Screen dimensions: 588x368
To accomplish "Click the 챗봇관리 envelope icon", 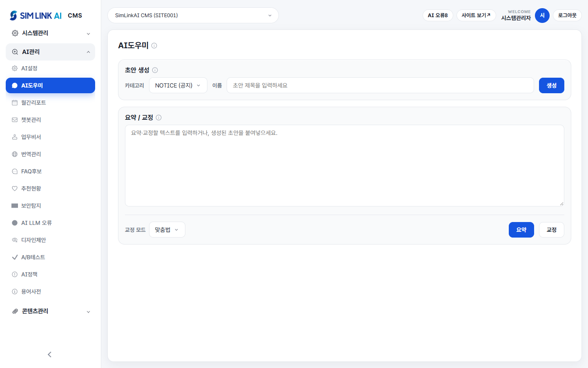I will [x=15, y=120].
